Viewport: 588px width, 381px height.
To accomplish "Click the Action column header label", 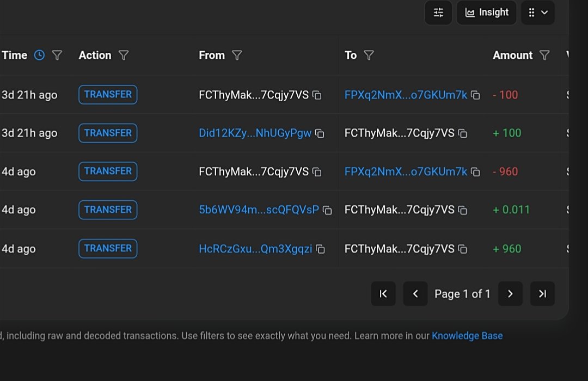I will [95, 56].
